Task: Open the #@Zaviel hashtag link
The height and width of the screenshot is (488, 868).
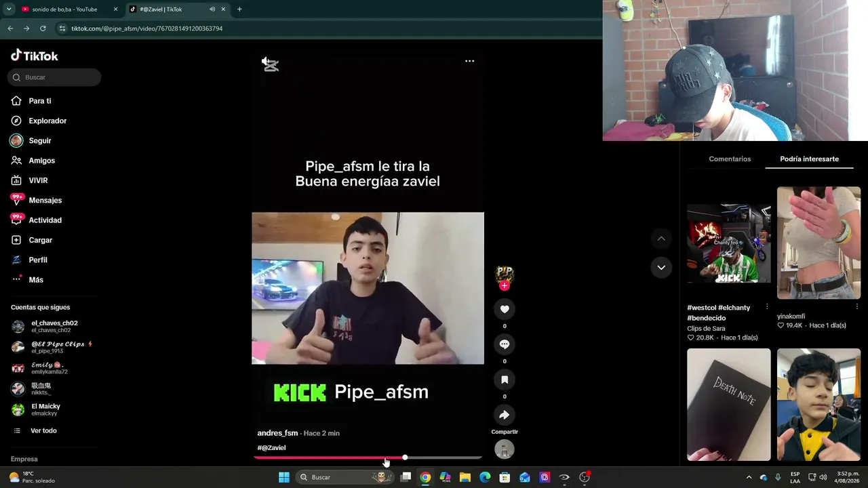Action: pyautogui.click(x=271, y=448)
